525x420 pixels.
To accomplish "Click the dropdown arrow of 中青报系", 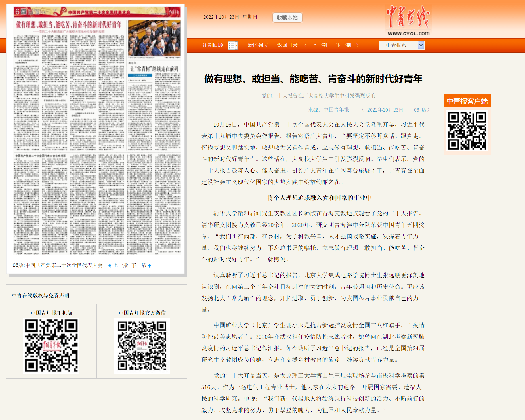I will [x=421, y=45].
